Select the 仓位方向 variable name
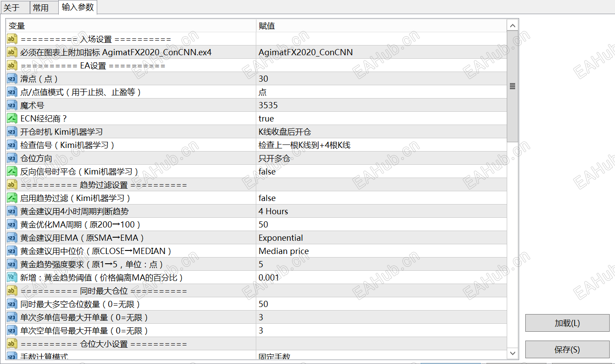Image resolution: width=615 pixels, height=364 pixels. pos(36,158)
